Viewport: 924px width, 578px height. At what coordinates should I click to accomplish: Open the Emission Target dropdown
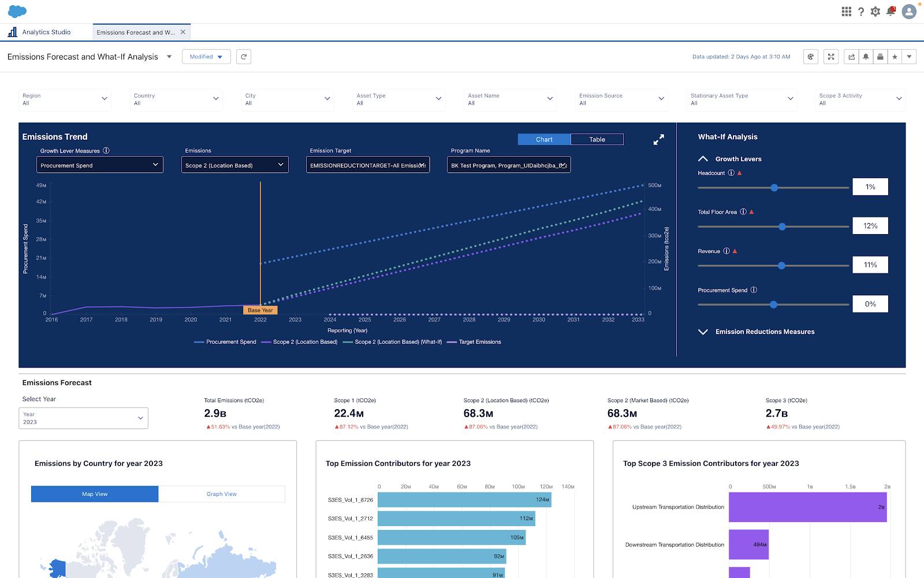[x=368, y=165]
